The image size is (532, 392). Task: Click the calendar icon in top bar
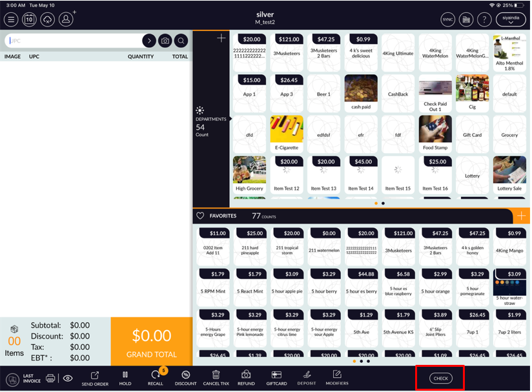tap(29, 19)
